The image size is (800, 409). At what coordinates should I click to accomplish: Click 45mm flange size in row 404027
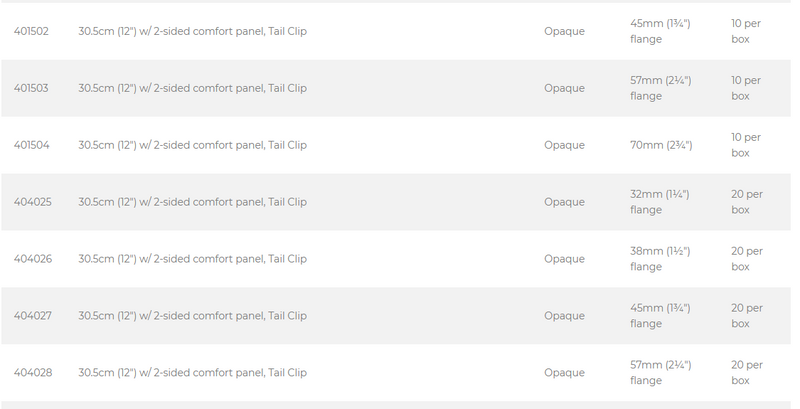[x=660, y=316]
